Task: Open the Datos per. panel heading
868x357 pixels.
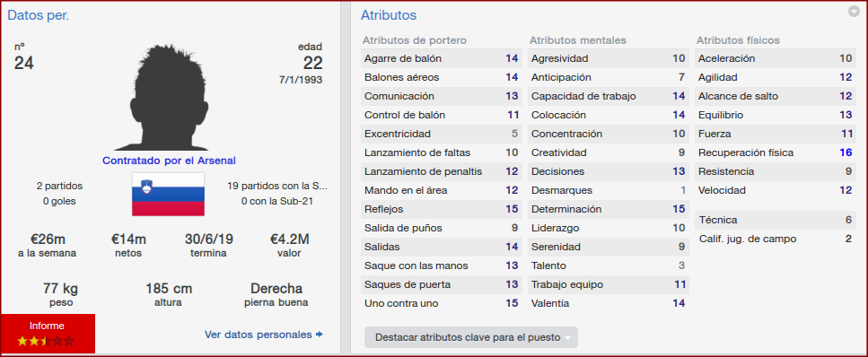Action: click(38, 15)
